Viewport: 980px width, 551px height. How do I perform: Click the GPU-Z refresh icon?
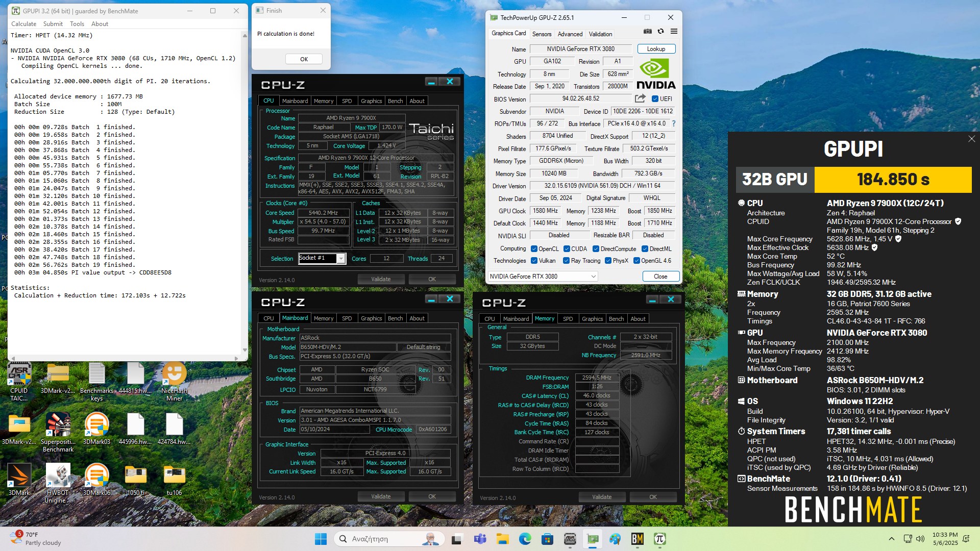(660, 32)
